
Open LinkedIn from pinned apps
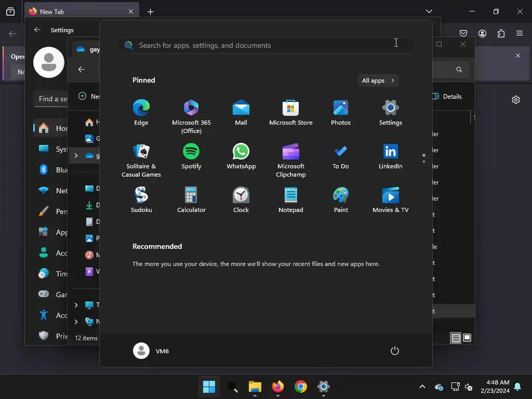click(391, 156)
